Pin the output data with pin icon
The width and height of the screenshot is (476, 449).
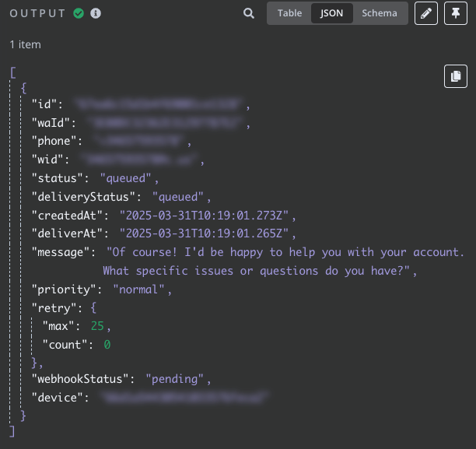click(456, 13)
